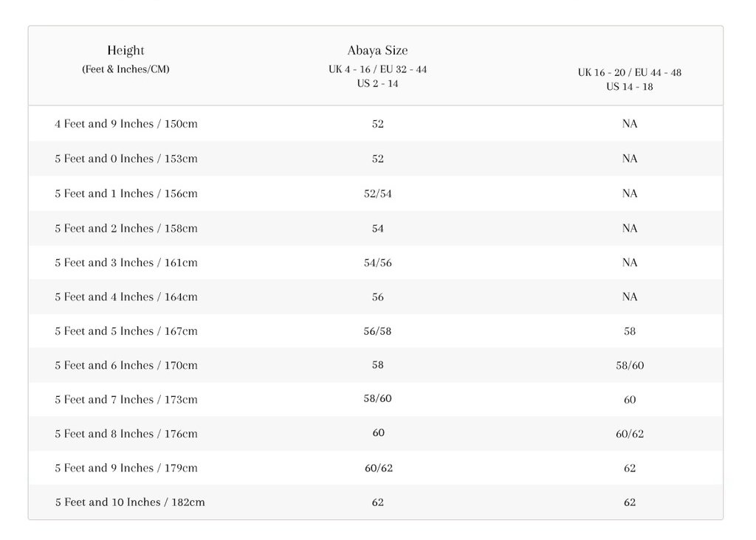Image resolution: width=756 pixels, height=540 pixels.
Task: Click the US 2 - 14 label
Action: click(x=377, y=83)
